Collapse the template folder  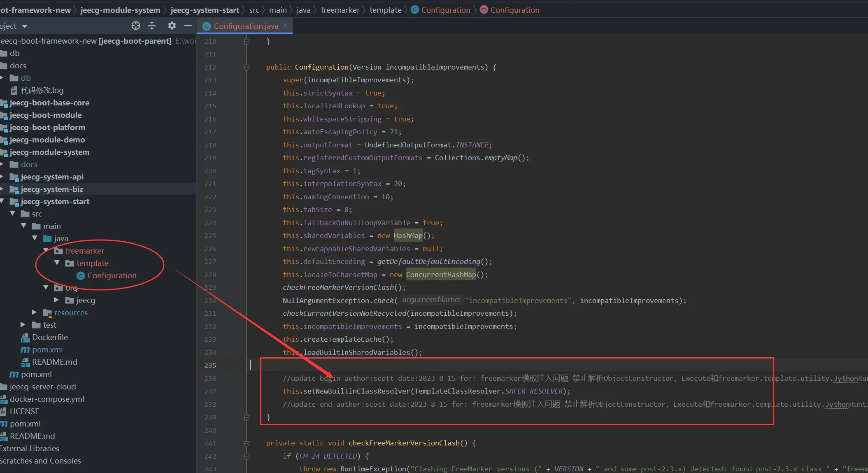coord(56,263)
